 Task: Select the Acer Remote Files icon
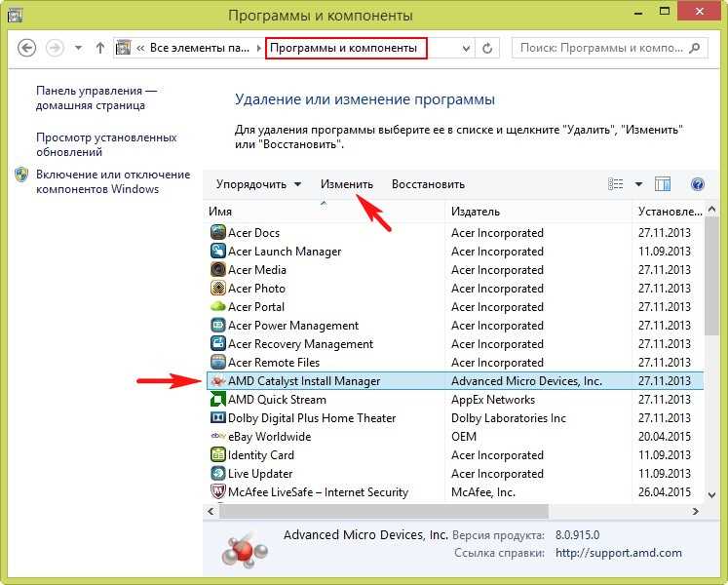(217, 362)
